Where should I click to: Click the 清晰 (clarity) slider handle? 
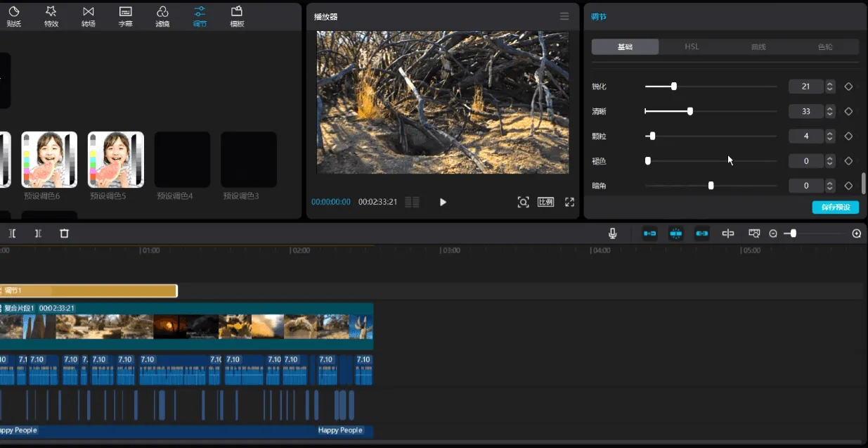point(690,111)
